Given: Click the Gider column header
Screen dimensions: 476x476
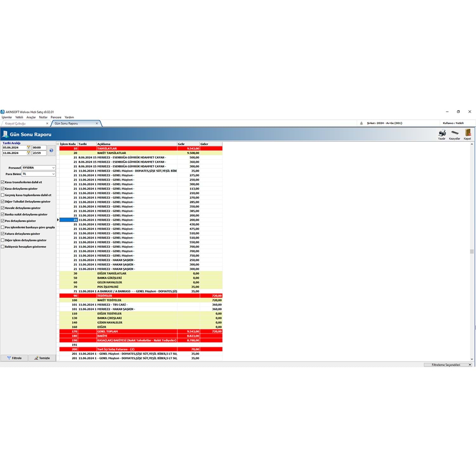Looking at the screenshot, I should click(x=211, y=144).
